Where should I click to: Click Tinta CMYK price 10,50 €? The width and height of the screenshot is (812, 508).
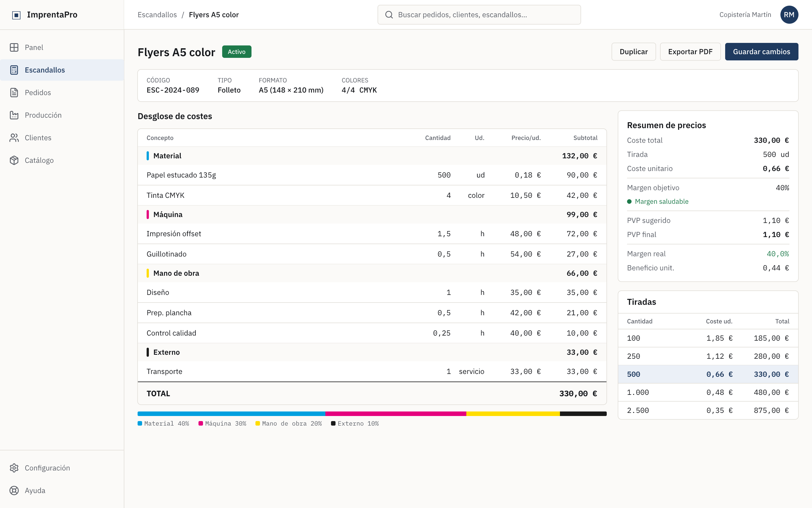point(526,196)
